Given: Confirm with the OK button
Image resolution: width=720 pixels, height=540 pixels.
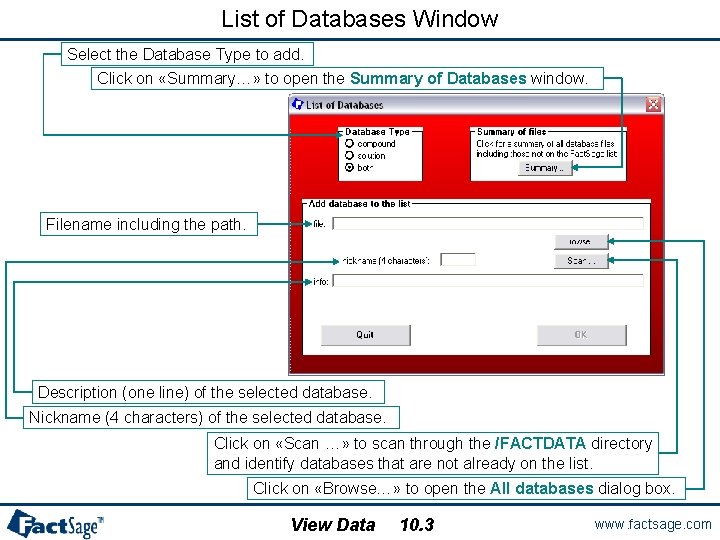Looking at the screenshot, I should pyautogui.click(x=581, y=335).
